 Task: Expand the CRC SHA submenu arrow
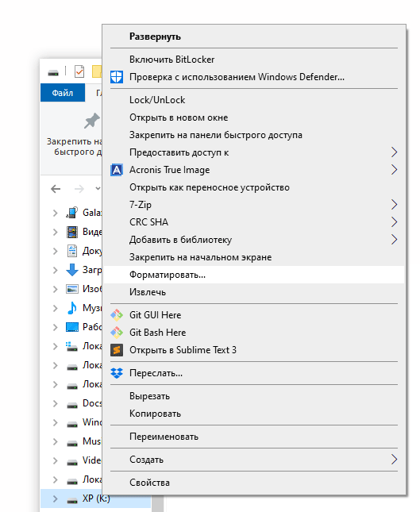click(x=395, y=222)
